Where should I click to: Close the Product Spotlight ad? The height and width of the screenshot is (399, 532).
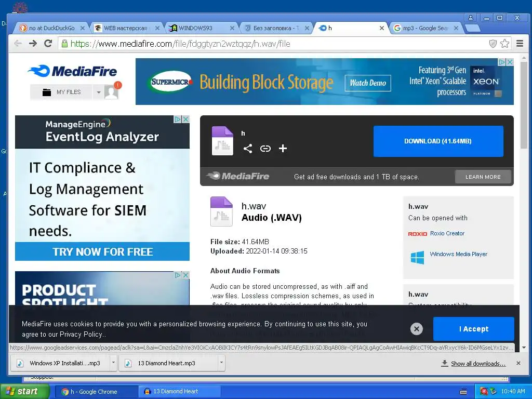tap(185, 275)
